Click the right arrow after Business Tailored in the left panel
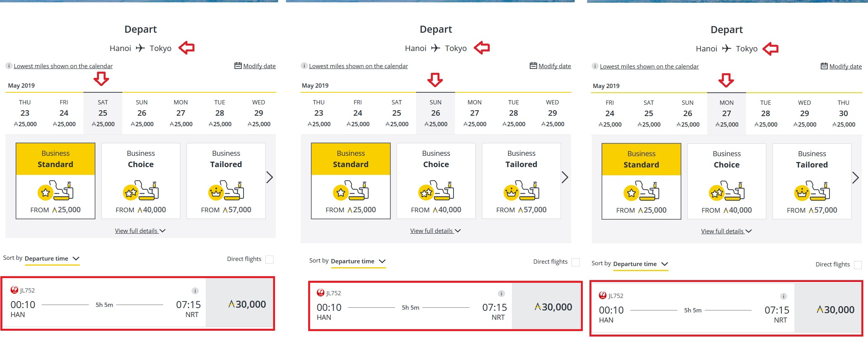 (270, 177)
